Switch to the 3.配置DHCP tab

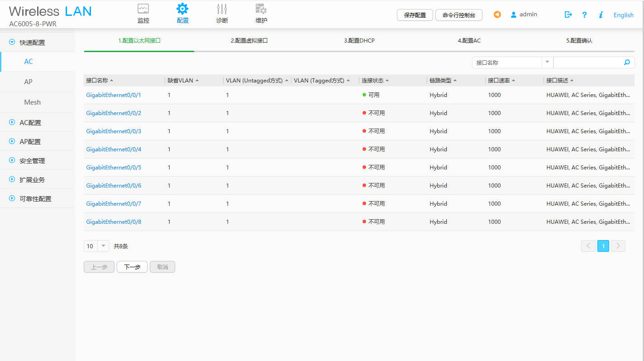[359, 40]
